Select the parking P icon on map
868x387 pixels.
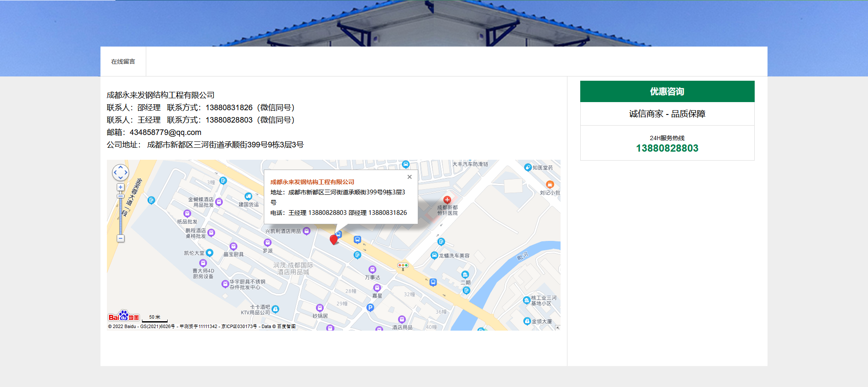370,308
